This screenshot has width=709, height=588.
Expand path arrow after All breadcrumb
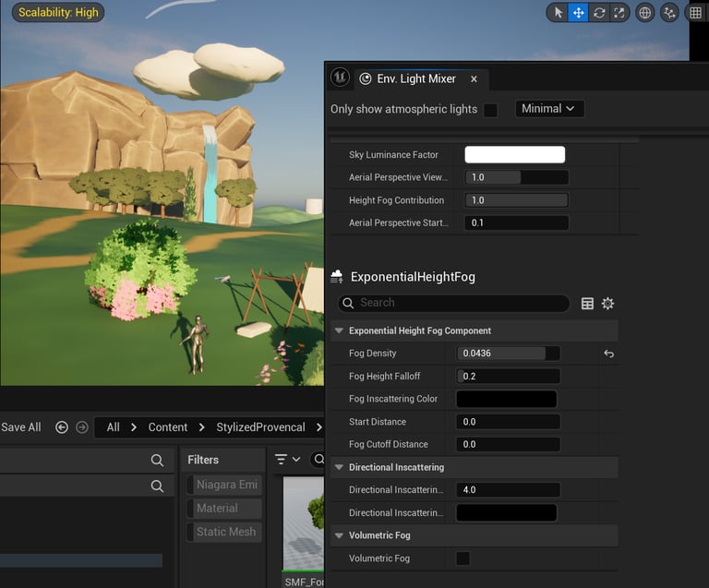(133, 427)
